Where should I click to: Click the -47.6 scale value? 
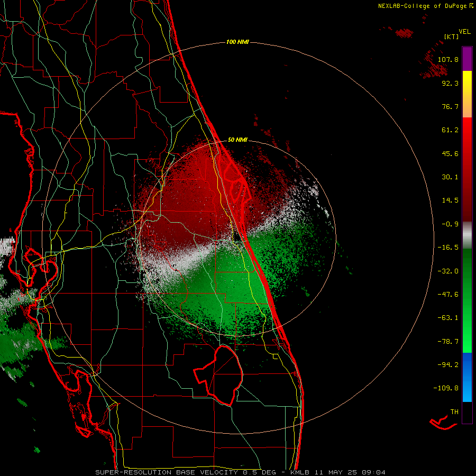click(x=448, y=295)
